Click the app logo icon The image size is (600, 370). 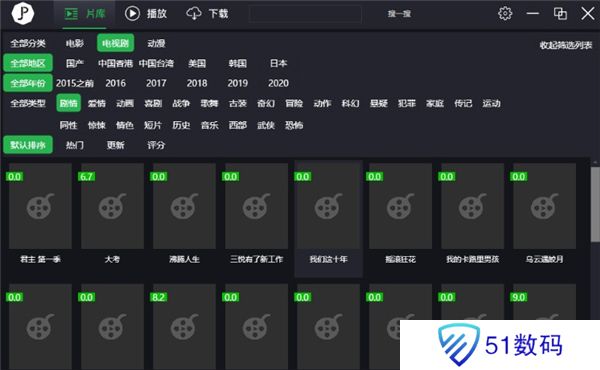[23, 13]
